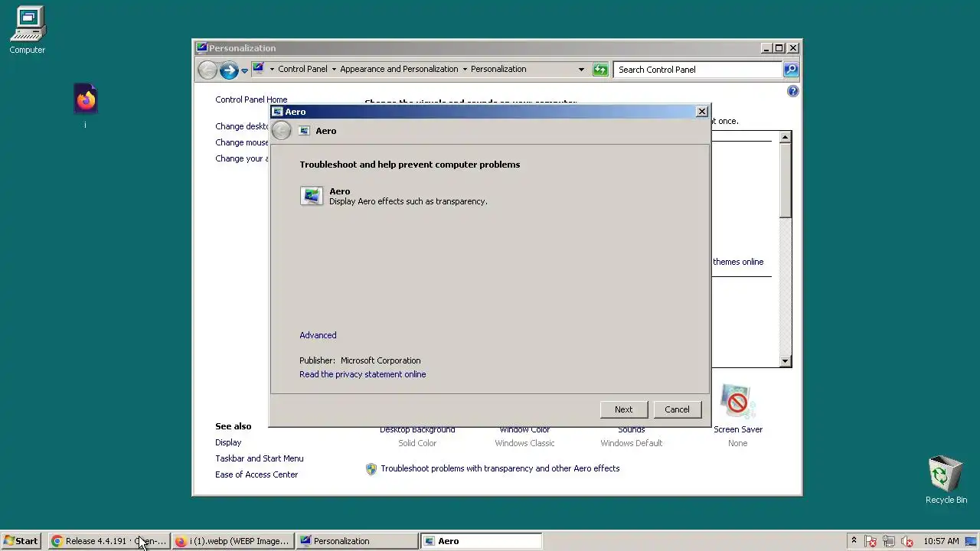Open the blue help question mark icon
980x551 pixels.
(x=792, y=91)
